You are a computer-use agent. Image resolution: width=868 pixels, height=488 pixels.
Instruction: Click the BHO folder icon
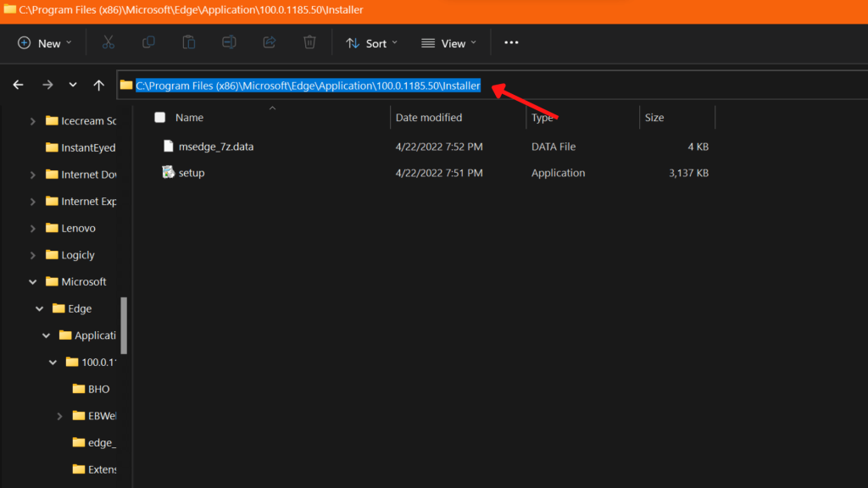[x=79, y=389]
